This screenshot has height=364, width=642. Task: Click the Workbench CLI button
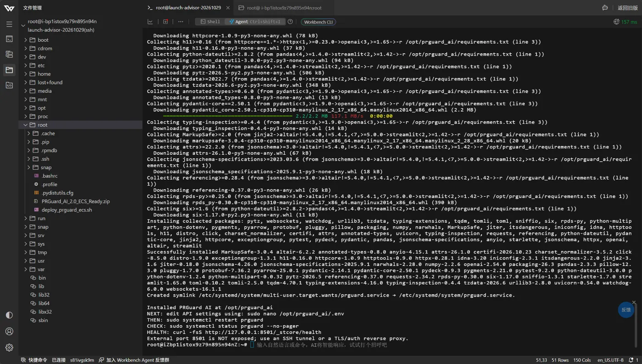tap(318, 22)
